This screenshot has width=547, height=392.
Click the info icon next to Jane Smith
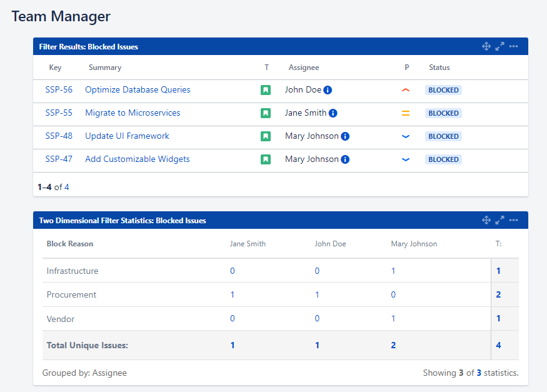coord(333,113)
